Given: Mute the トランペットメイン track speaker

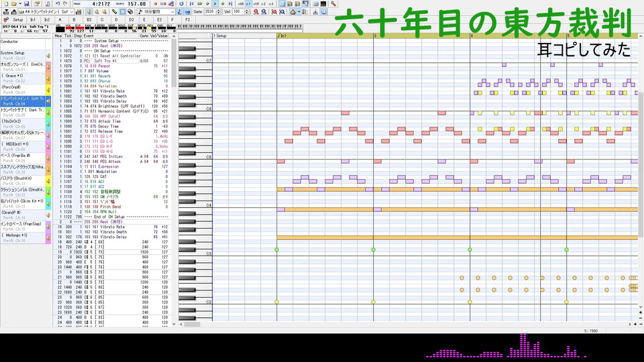Looking at the screenshot, I should (x=48, y=101).
